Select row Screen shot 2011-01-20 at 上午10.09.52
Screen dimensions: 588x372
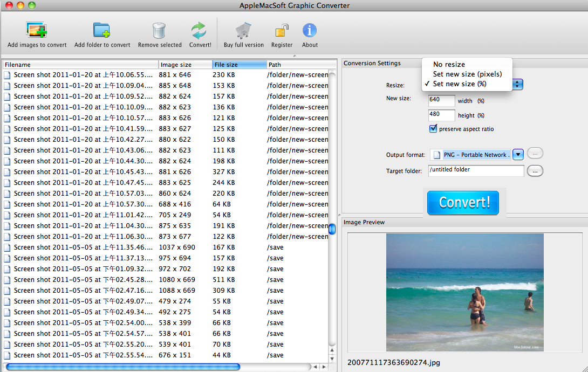tap(166, 97)
